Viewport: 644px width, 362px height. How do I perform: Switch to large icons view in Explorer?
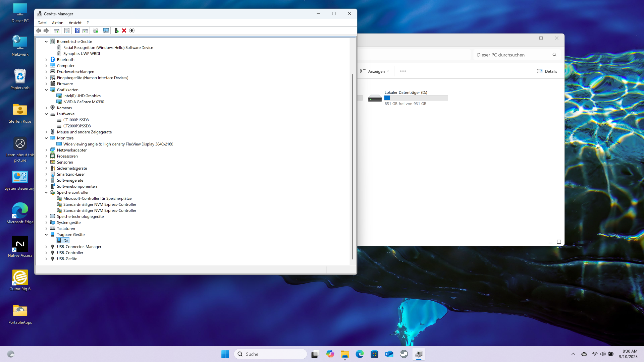pos(559,242)
